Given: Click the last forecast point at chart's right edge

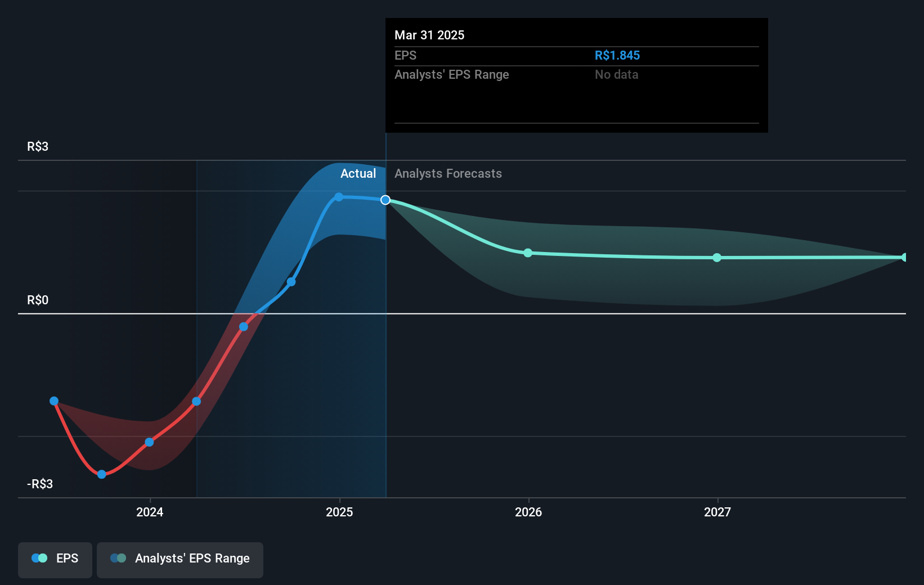Looking at the screenshot, I should [905, 258].
